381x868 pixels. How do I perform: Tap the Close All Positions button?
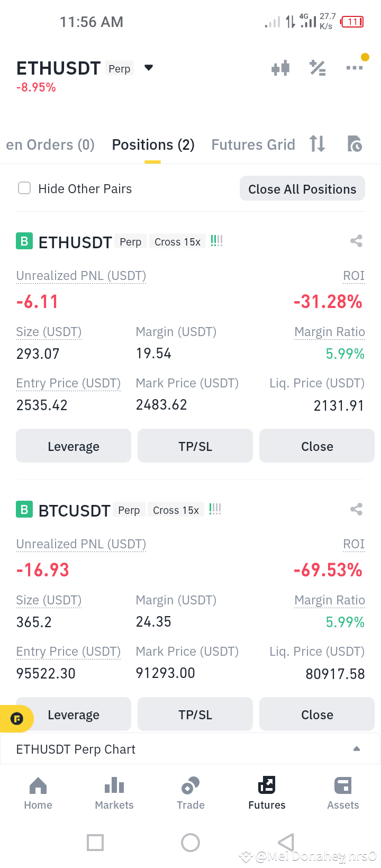click(x=302, y=188)
